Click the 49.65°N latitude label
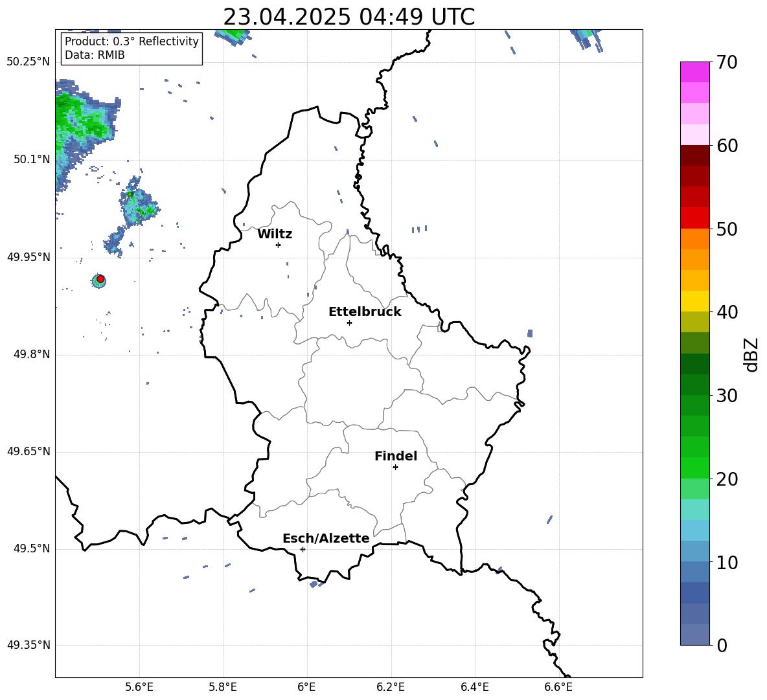 coord(29,451)
